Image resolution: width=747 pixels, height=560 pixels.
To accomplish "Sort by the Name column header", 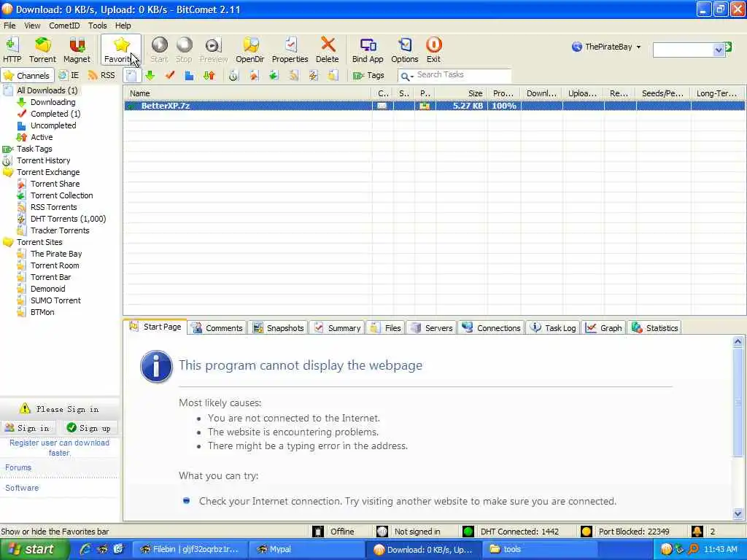I will [248, 93].
